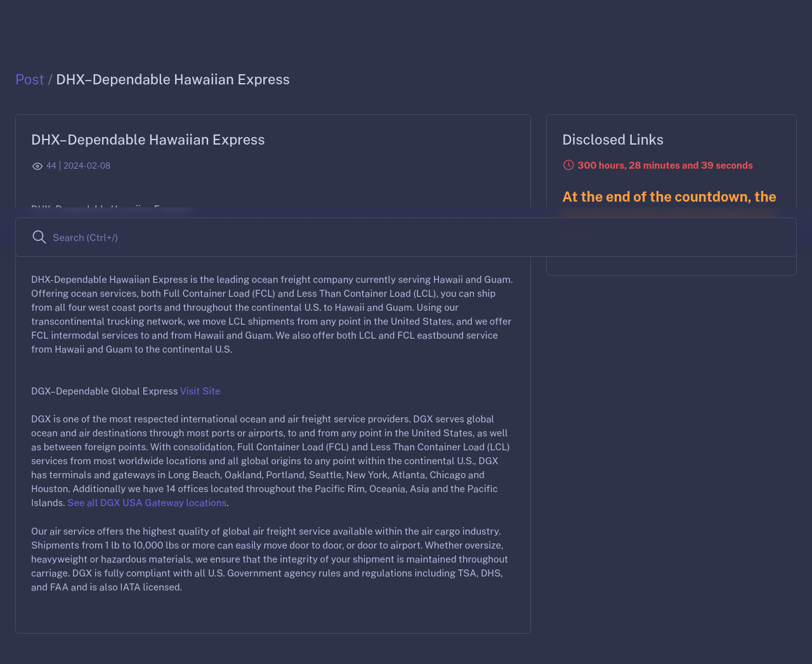Open the Visit Site link
Viewport: 812px width, 664px height.
click(x=200, y=391)
